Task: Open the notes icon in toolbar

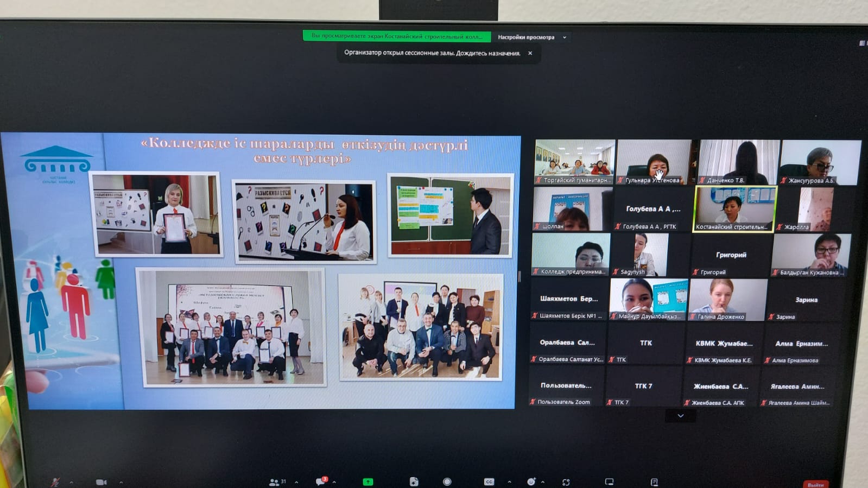Action: [x=654, y=482]
